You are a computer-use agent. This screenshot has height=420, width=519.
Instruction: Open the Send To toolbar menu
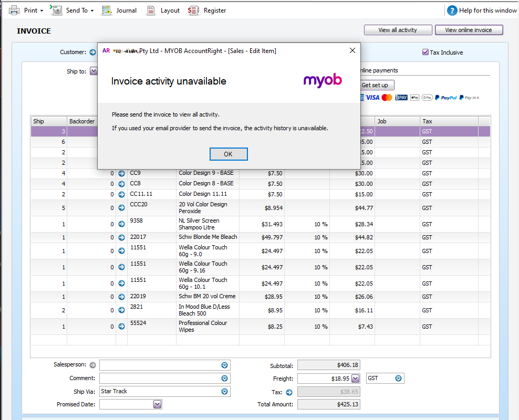(x=73, y=10)
